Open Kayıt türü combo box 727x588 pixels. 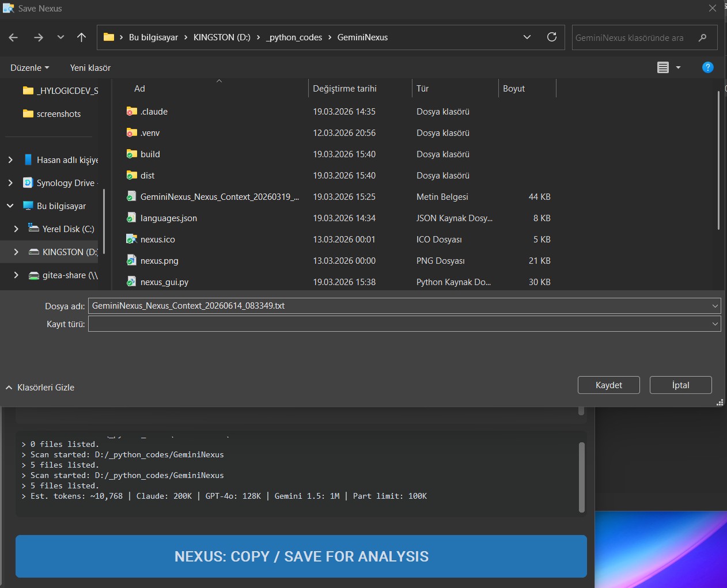404,324
